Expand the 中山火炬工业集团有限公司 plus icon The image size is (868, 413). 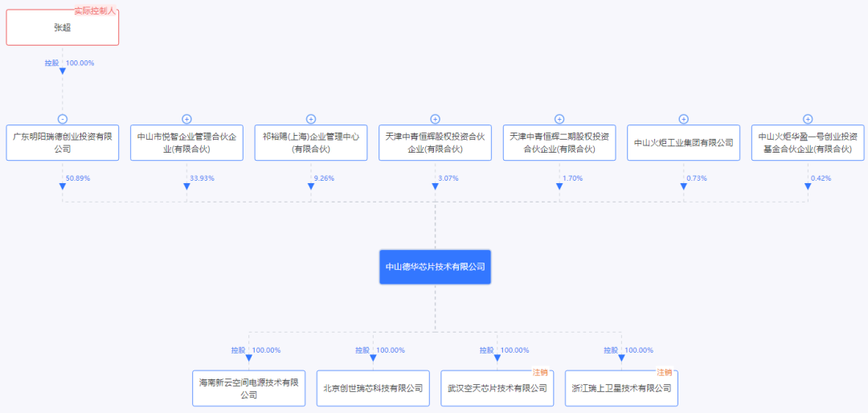(x=683, y=119)
